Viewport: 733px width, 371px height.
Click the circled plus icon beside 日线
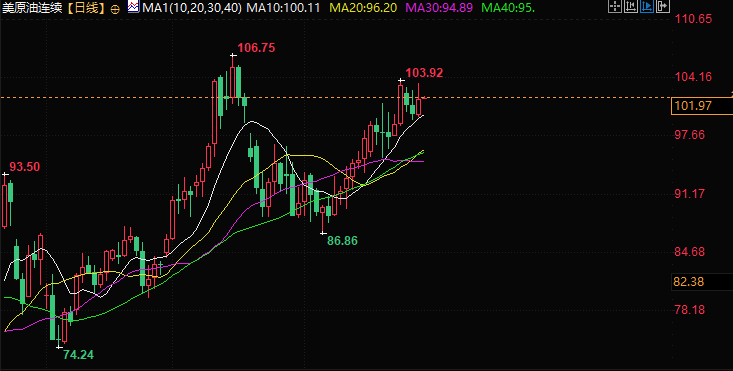(x=115, y=8)
